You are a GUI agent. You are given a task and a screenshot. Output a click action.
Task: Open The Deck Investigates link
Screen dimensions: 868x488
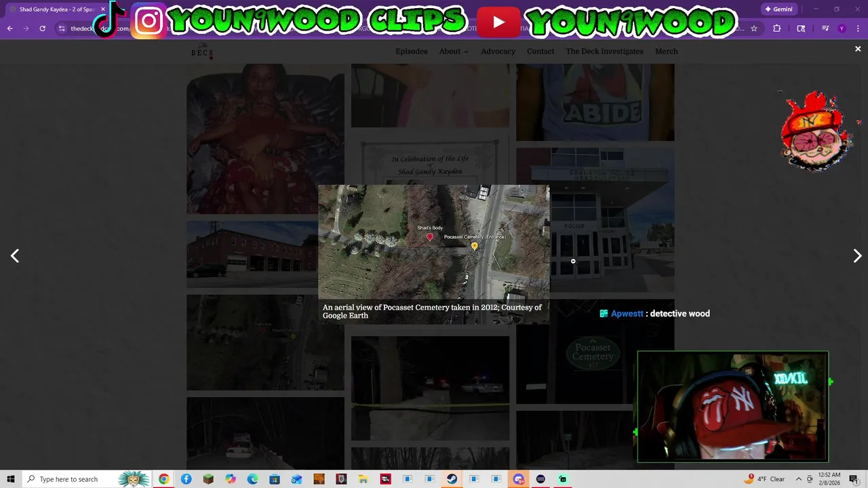click(605, 52)
